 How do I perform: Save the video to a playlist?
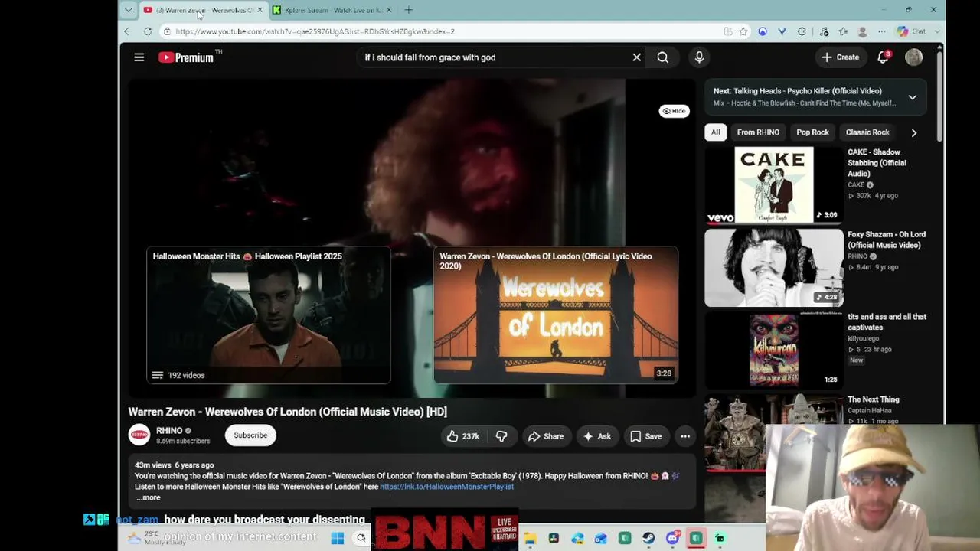click(645, 436)
